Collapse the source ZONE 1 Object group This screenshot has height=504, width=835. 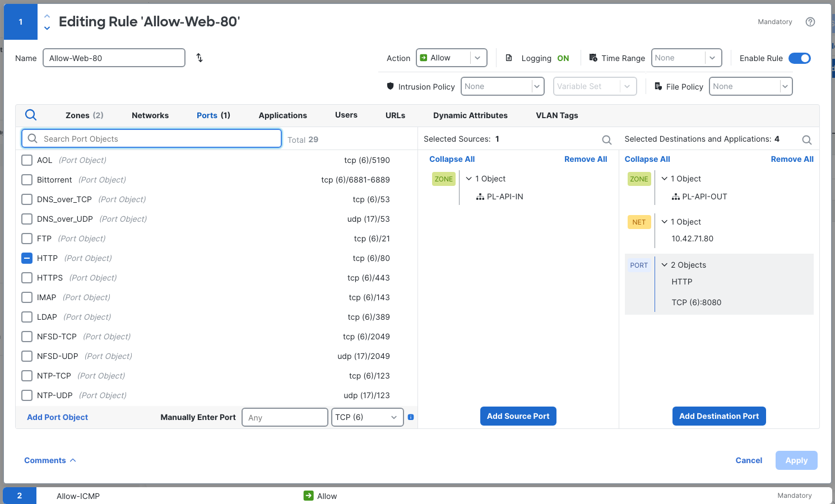(469, 179)
